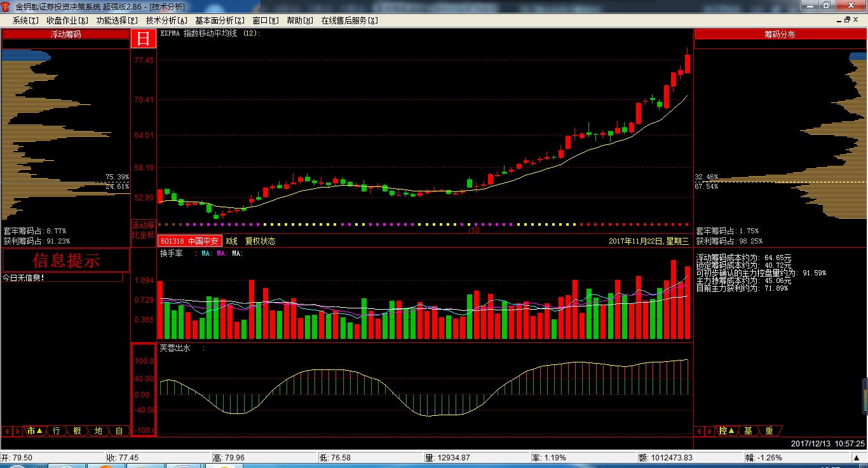Click the 活动筹比坐标 toggle box
The image size is (868, 468).
tap(143, 230)
